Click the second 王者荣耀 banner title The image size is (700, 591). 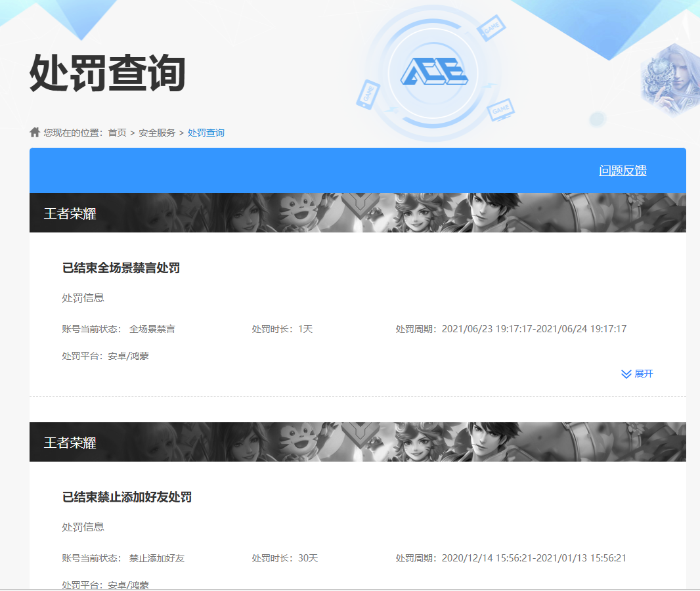pyautogui.click(x=70, y=443)
